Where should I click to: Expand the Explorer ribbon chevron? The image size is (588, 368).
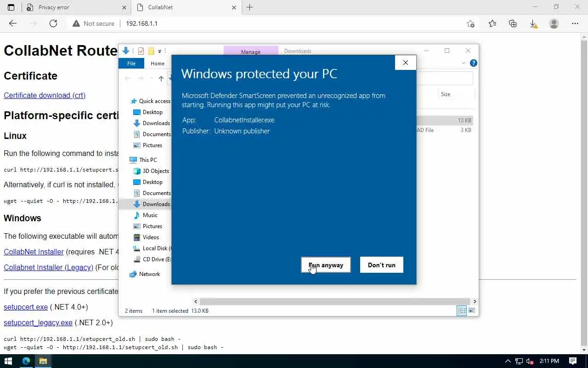tap(463, 63)
